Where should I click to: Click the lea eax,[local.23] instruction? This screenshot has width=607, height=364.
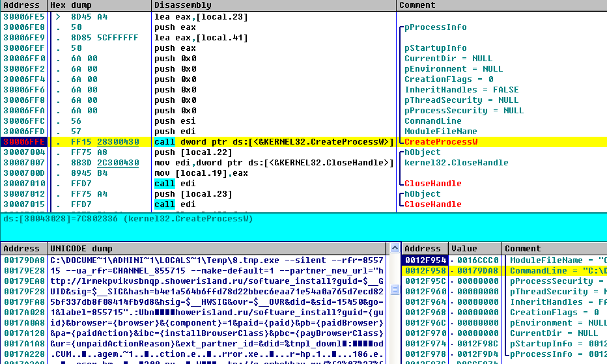click(x=201, y=17)
